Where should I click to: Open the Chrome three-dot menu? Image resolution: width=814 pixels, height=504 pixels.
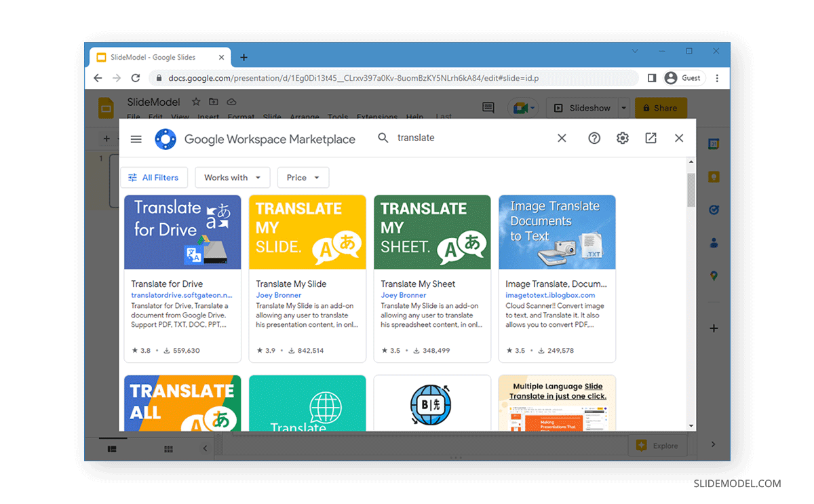click(x=718, y=78)
